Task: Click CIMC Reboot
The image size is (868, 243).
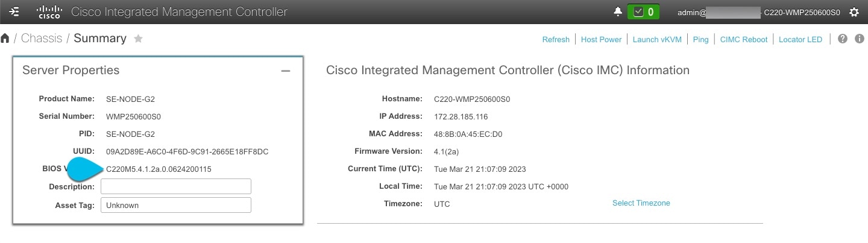Action: tap(744, 39)
